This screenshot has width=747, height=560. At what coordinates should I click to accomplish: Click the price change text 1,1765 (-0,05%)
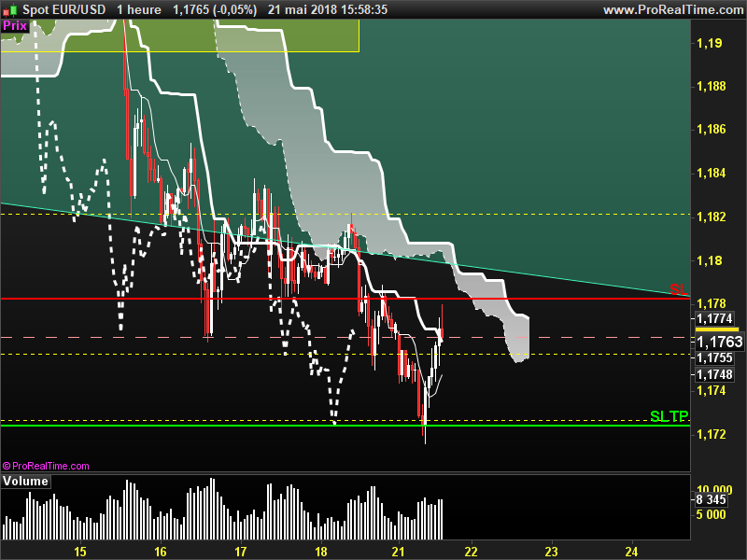tap(215, 9)
